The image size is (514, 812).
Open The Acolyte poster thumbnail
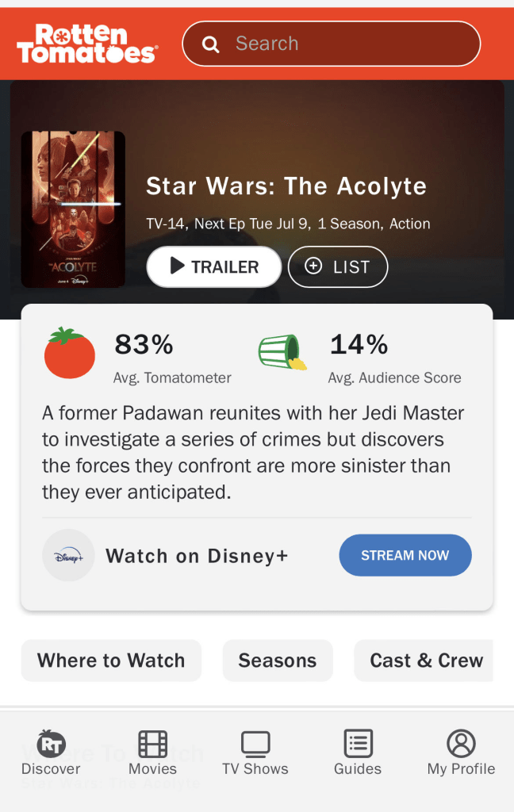73,209
